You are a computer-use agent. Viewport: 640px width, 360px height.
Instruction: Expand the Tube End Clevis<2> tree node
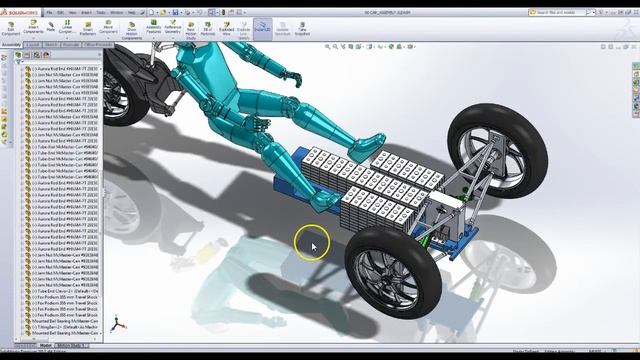22,291
